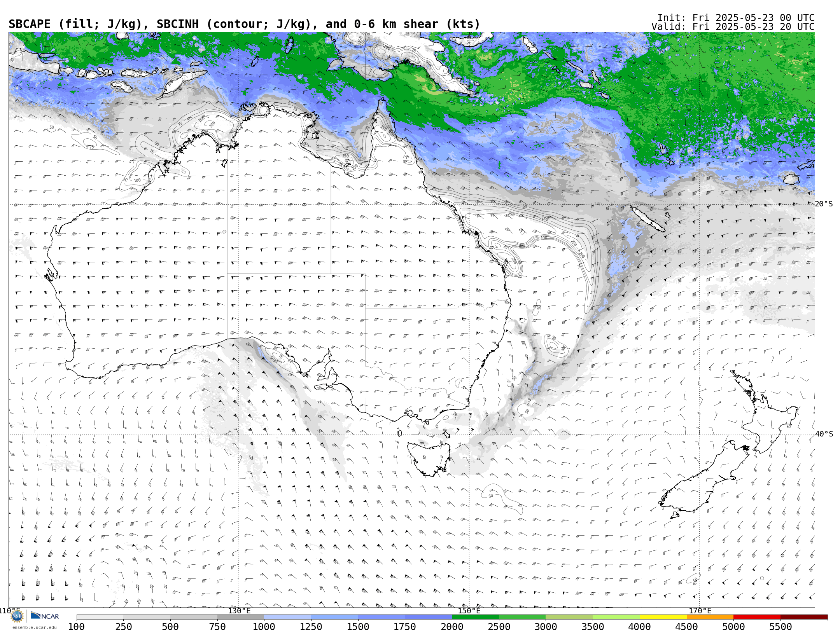Pick the lime 3500–4000 colorbar segment
Image resolution: width=840 pixels, height=632 pixels.
(616, 617)
